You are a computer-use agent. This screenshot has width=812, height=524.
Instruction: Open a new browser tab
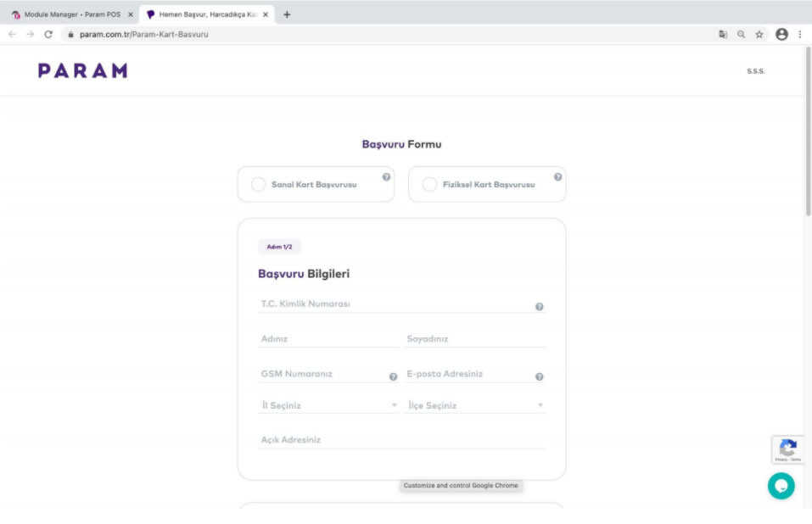(x=287, y=14)
